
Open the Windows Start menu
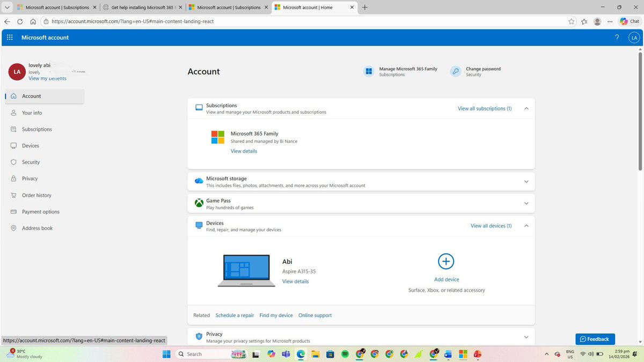point(166,354)
